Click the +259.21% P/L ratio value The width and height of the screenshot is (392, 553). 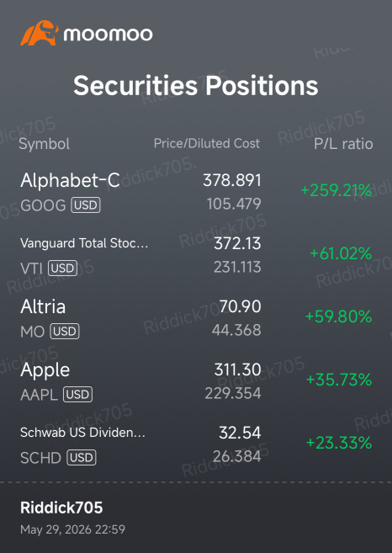coord(336,191)
